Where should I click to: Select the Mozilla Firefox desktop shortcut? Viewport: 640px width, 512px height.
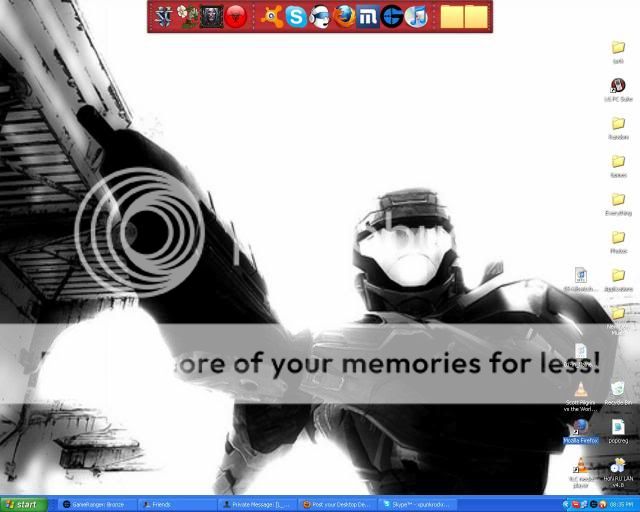point(580,427)
